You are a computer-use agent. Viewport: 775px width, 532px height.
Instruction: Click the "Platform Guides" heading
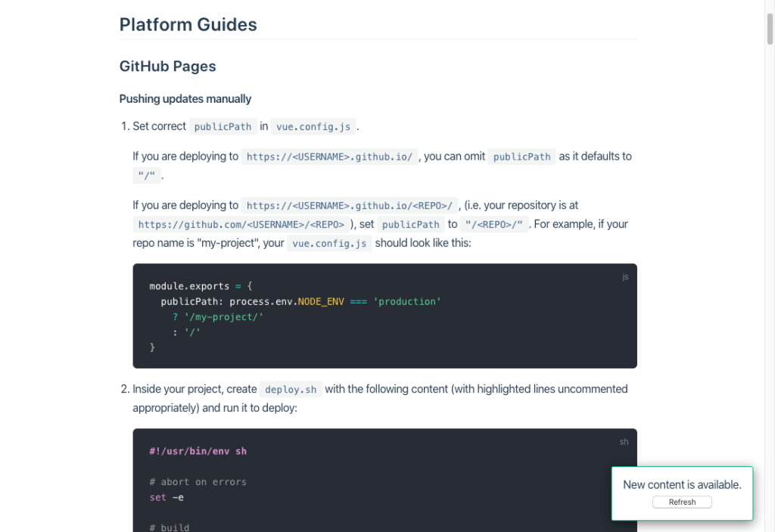click(188, 24)
